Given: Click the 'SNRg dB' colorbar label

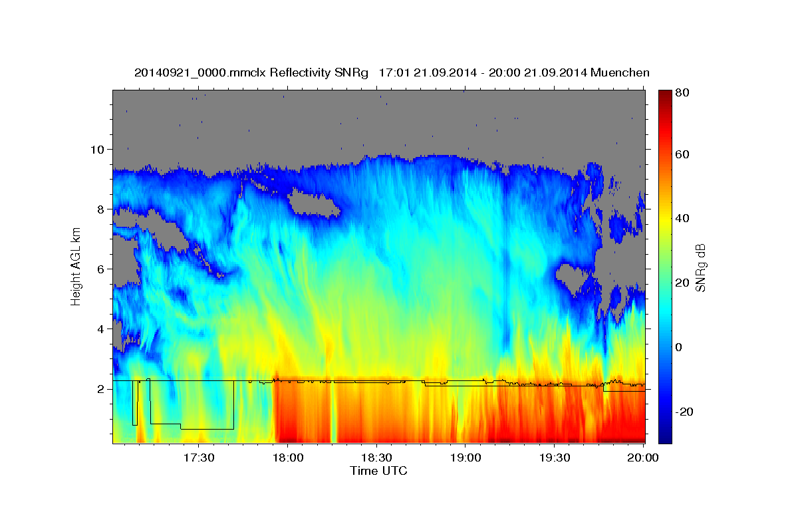Looking at the screenshot, I should tap(700, 268).
